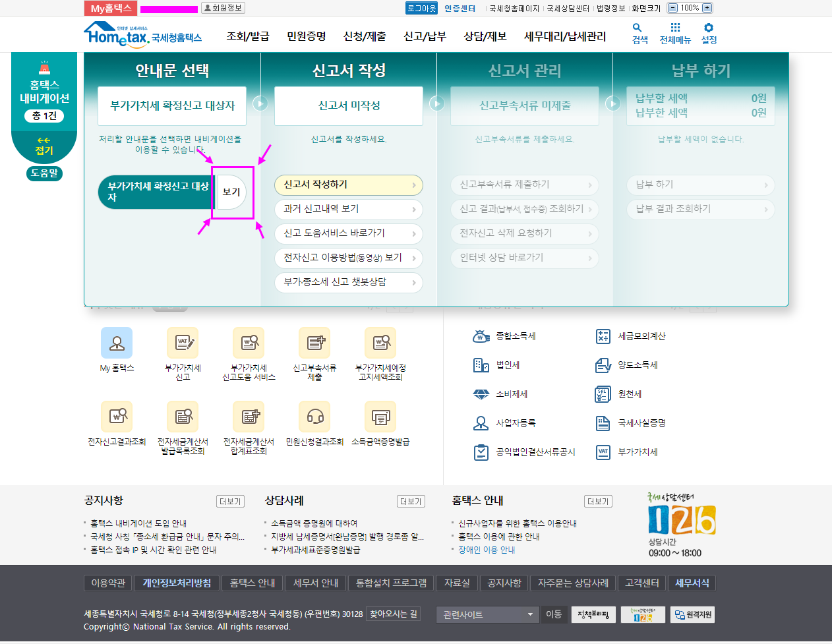Open the 세무대리/납세관리 menu
This screenshot has width=832, height=644.
pyautogui.click(x=565, y=36)
